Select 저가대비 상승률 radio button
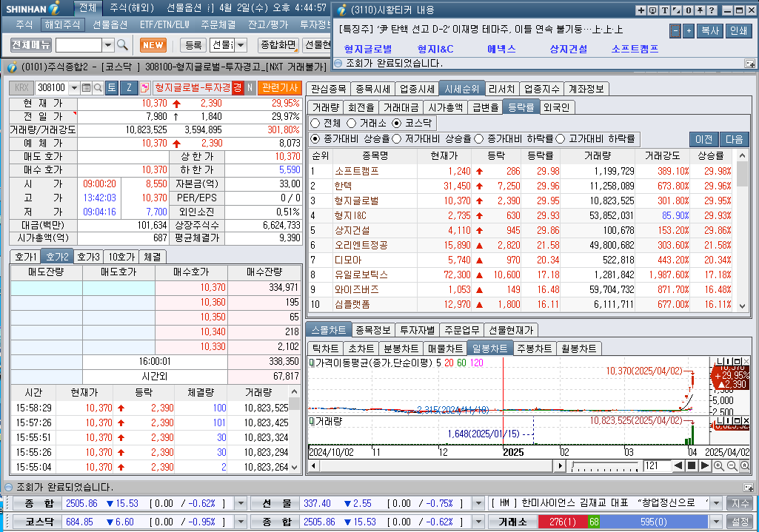 [397, 139]
